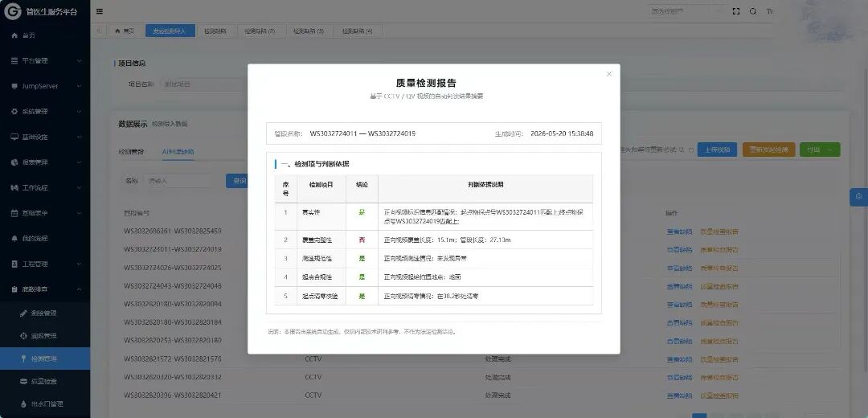Click row WS3032820180-WS3032820094 in the table
The width and height of the screenshot is (868, 418).
pos(173,305)
